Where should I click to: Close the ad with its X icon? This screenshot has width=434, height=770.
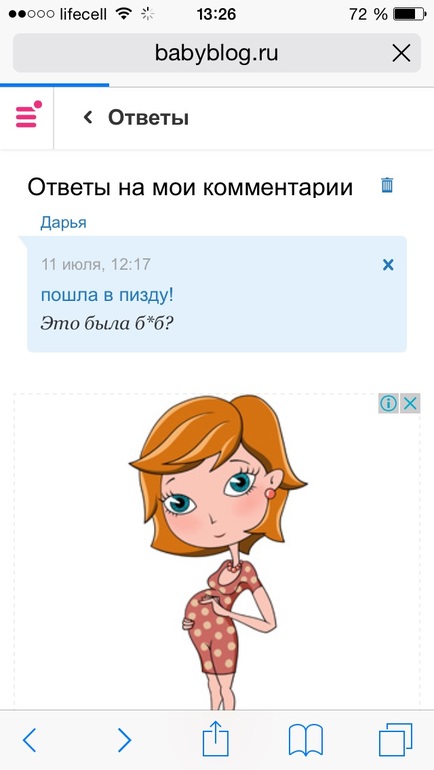coord(410,404)
